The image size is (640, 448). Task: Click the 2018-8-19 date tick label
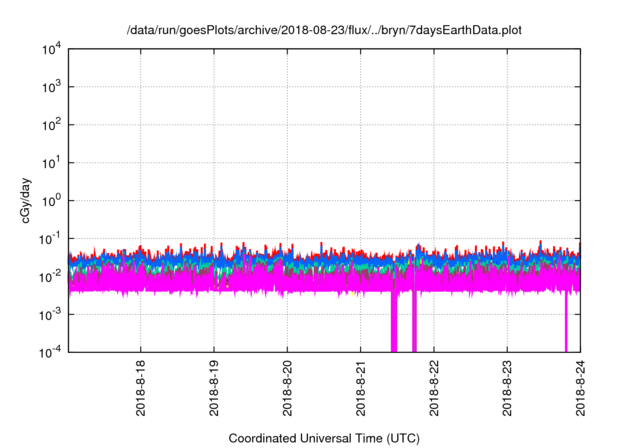tap(214, 388)
